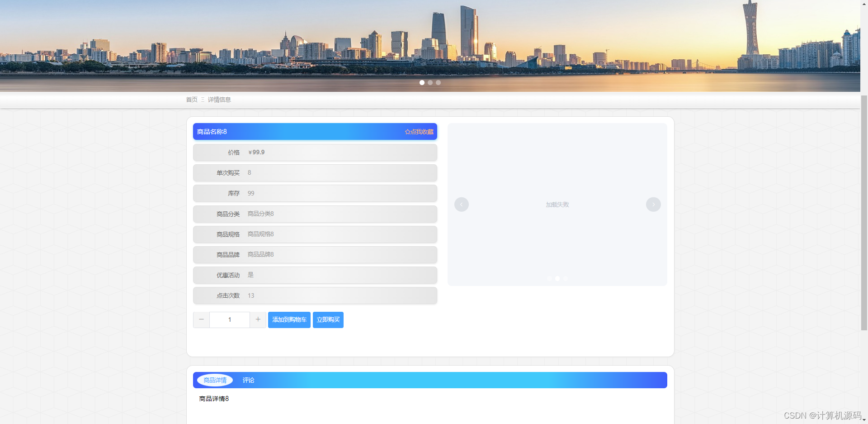The width and height of the screenshot is (868, 424).
Task: Select the first dot under the product image
Action: [x=549, y=279]
